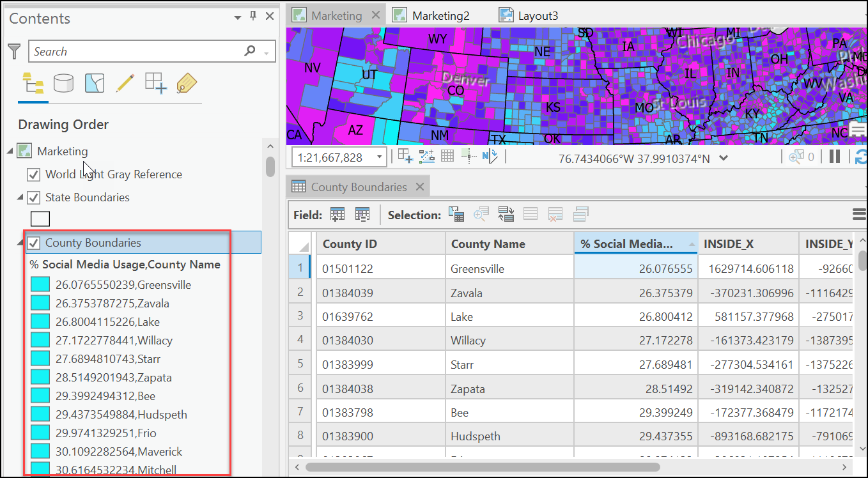
Task: Click Clear Selection icon in table
Action: point(531,215)
